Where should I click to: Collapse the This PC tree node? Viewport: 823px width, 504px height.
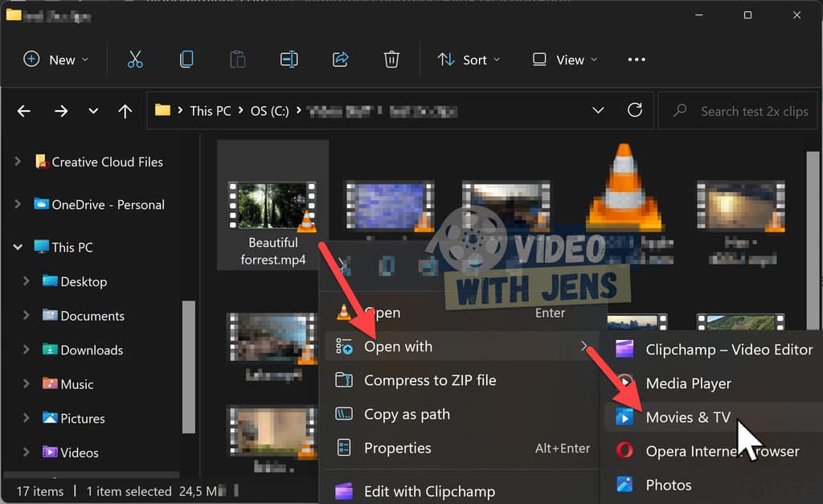click(x=18, y=247)
